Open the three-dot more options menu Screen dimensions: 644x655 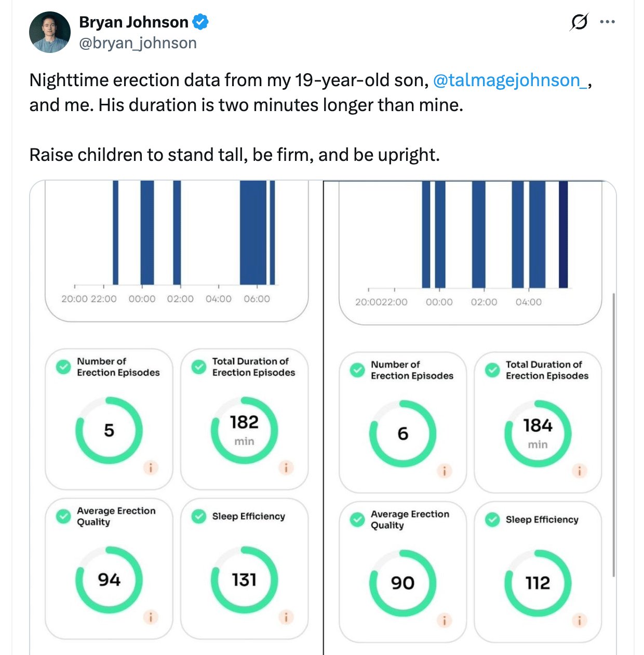click(607, 22)
